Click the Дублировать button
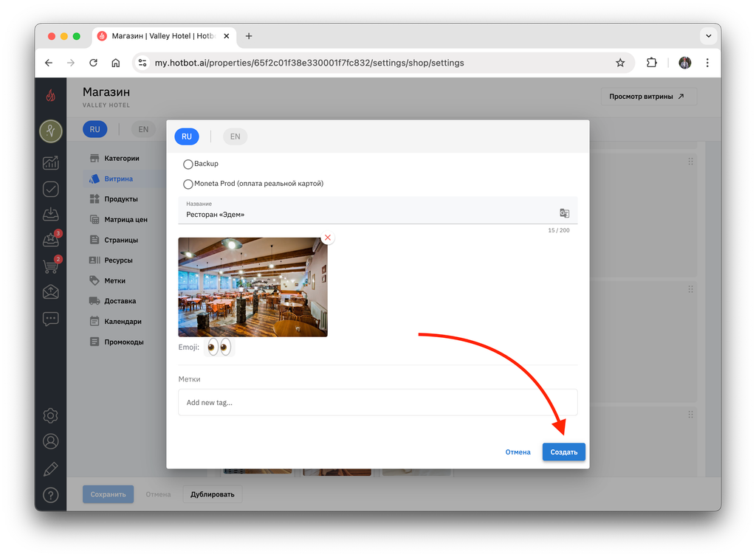Screen dimensions: 756x557 tap(212, 494)
